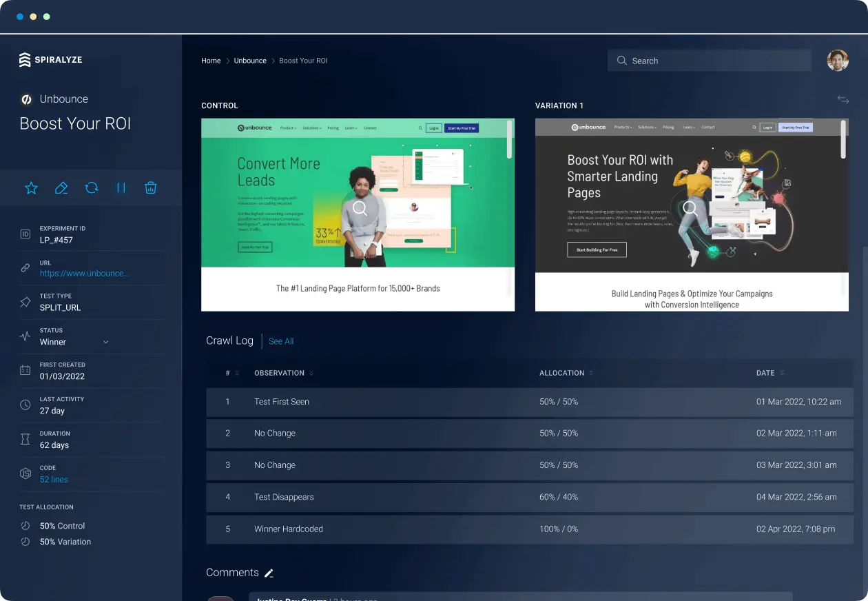Click Boost Your ROI breadcrumb
Image resolution: width=868 pixels, height=601 pixels.
pos(303,61)
